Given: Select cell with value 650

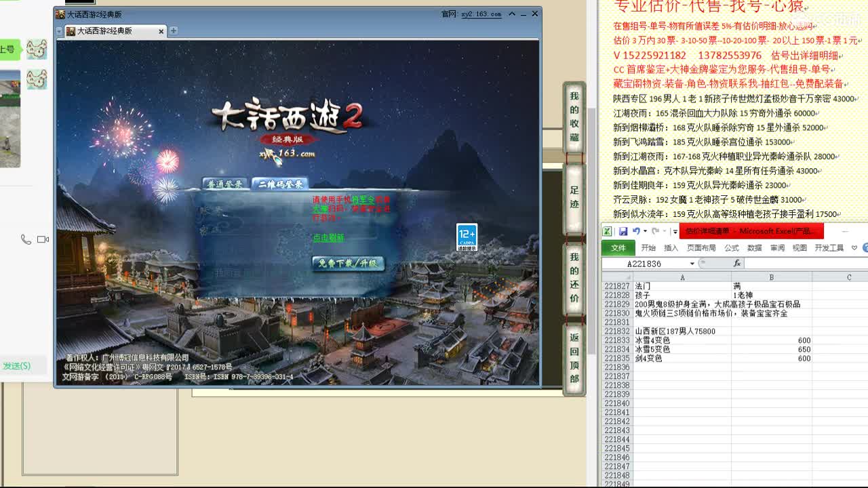Looking at the screenshot, I should [772, 349].
